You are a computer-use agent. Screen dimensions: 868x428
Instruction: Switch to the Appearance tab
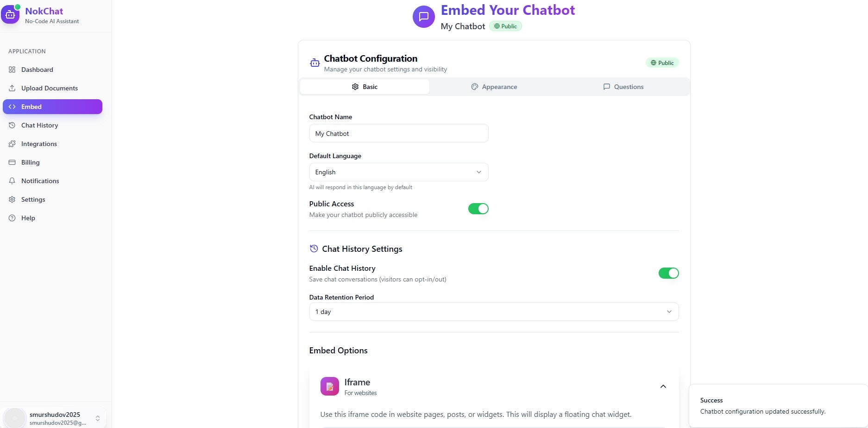(494, 87)
